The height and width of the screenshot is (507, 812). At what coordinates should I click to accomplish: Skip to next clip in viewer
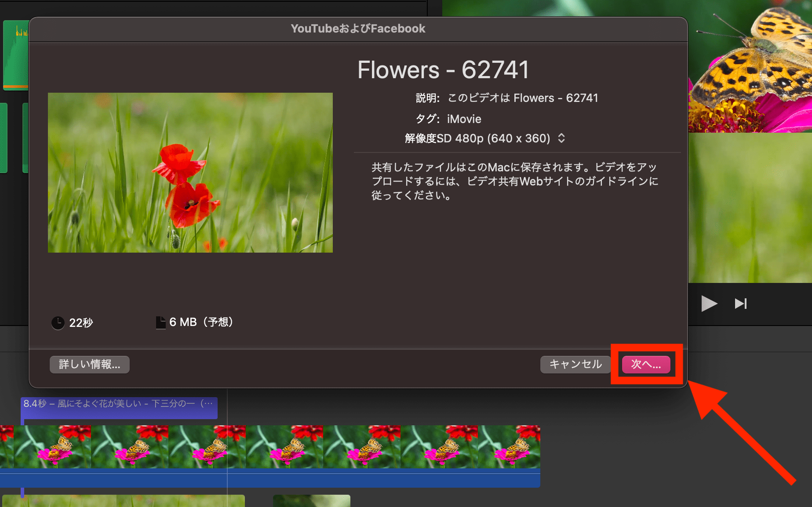tap(741, 304)
